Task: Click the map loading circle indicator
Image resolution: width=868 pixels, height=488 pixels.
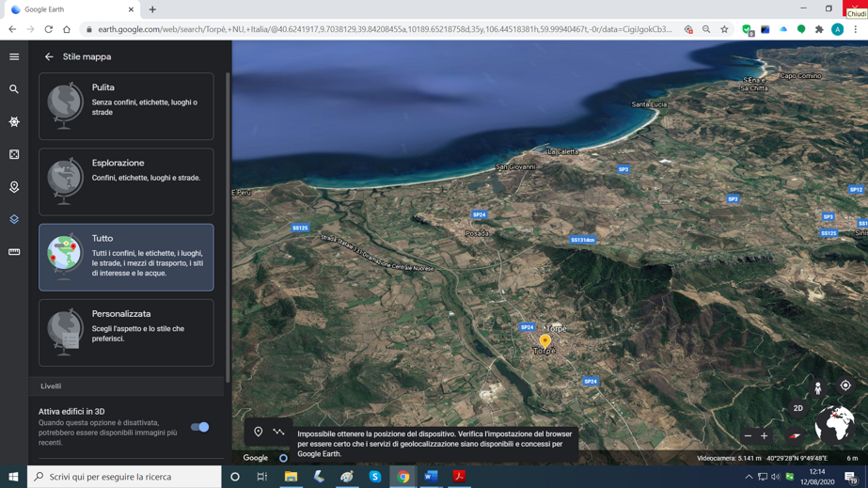Action: [x=283, y=458]
